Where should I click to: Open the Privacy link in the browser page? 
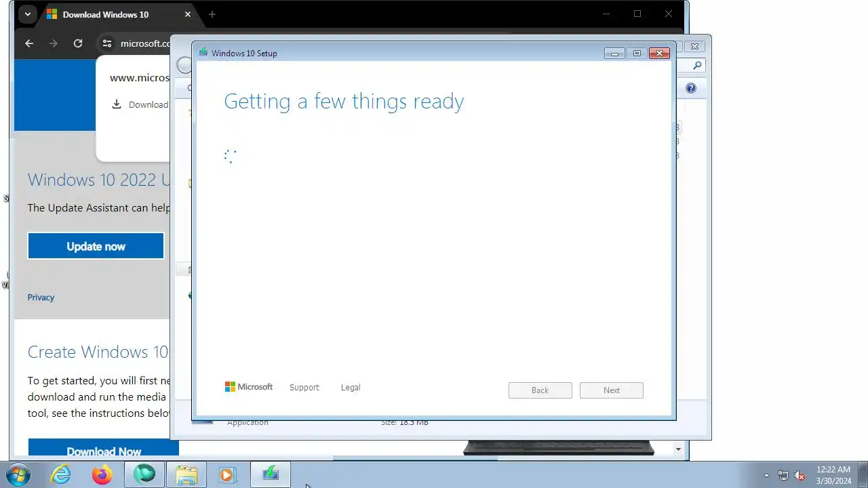41,298
